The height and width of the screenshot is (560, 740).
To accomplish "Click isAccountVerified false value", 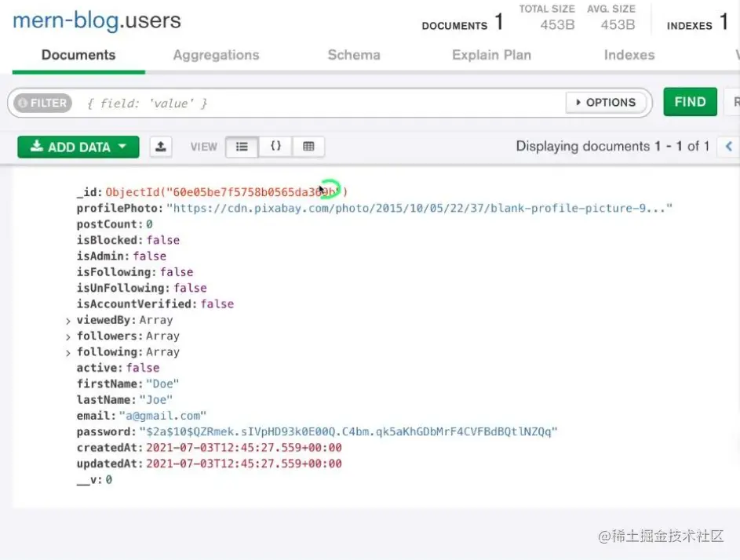I will click(217, 304).
